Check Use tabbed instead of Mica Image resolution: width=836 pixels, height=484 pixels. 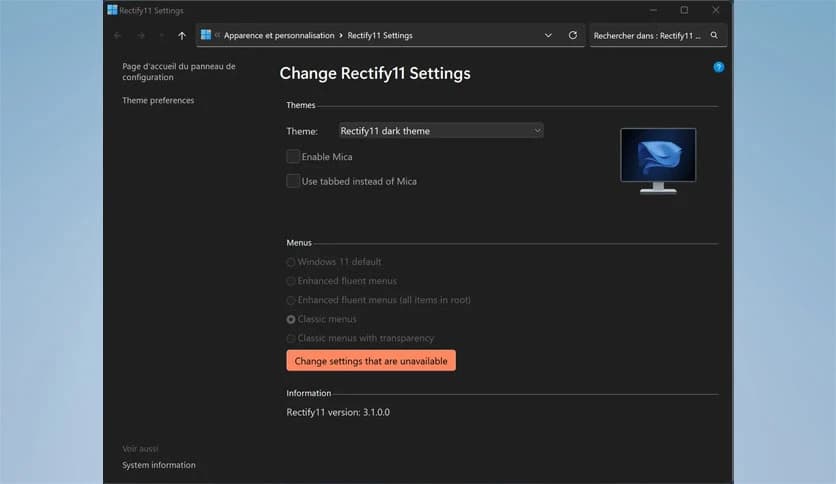(293, 181)
